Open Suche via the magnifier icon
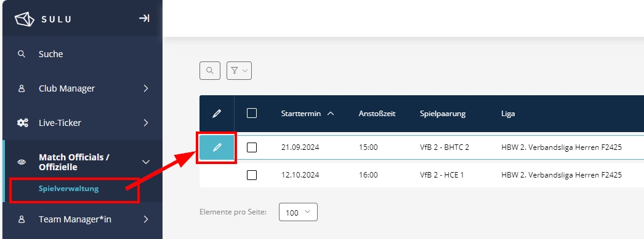 pyautogui.click(x=22, y=53)
